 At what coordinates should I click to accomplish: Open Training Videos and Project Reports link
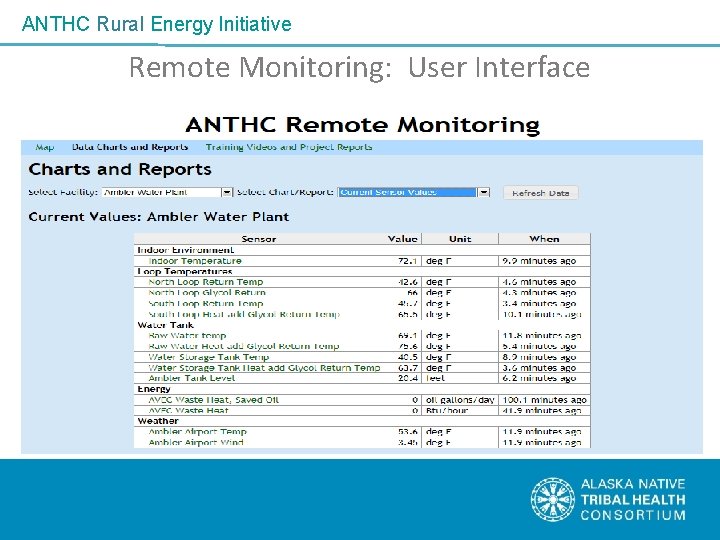[289, 147]
